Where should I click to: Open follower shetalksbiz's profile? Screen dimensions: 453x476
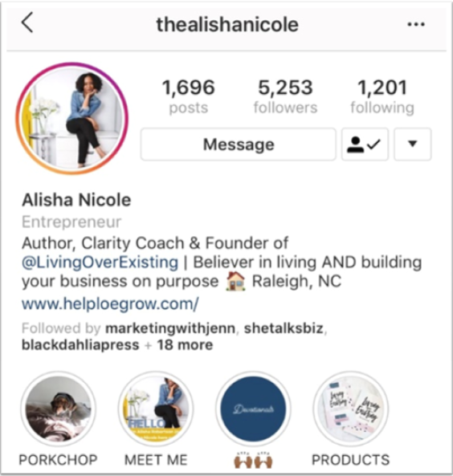coord(284,328)
